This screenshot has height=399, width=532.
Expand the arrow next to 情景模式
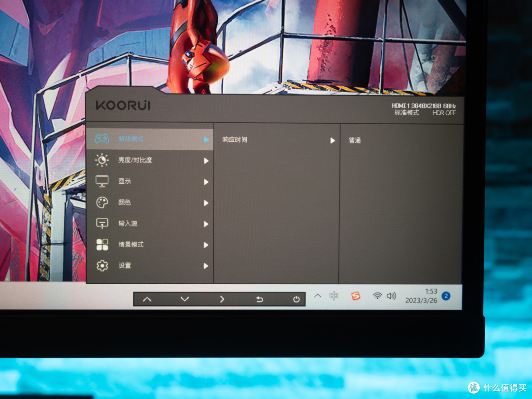(206, 245)
